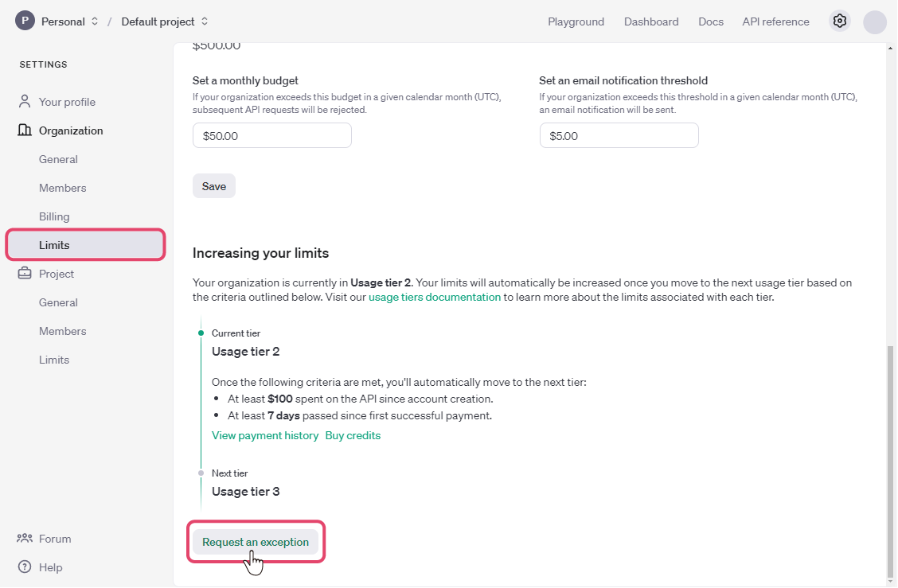The height and width of the screenshot is (588, 898).
Task: Select Members under Project settings
Action: click(x=63, y=331)
